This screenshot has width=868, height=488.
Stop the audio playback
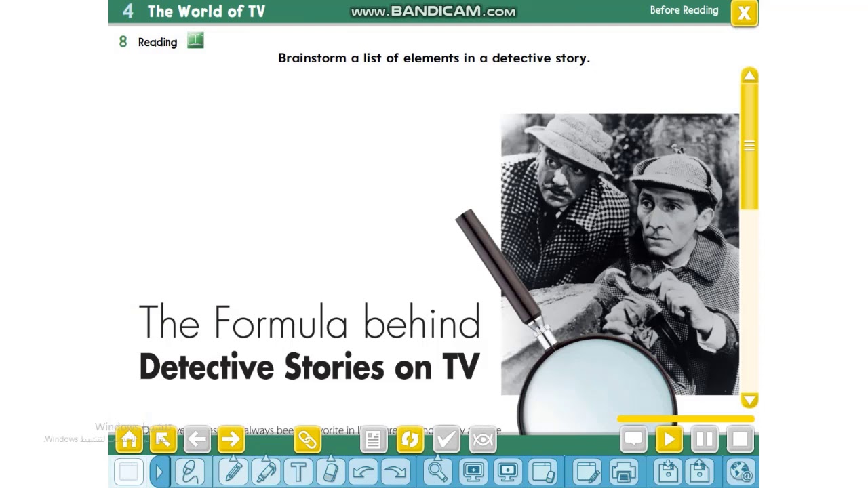pos(740,440)
